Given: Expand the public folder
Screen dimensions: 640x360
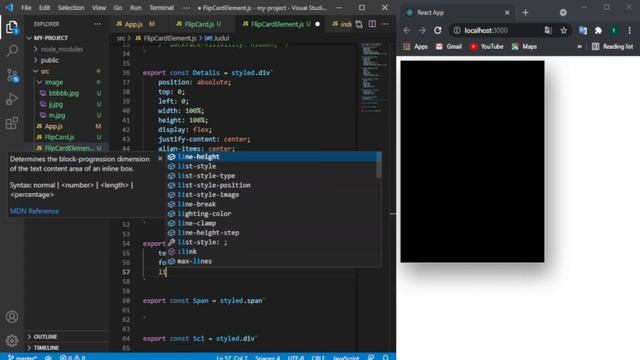Looking at the screenshot, I should click(x=49, y=60).
